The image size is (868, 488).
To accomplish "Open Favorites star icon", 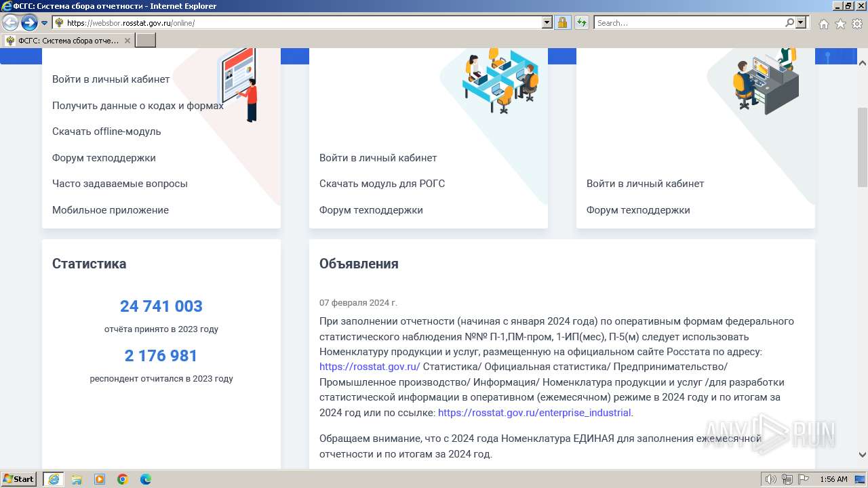I will [840, 24].
